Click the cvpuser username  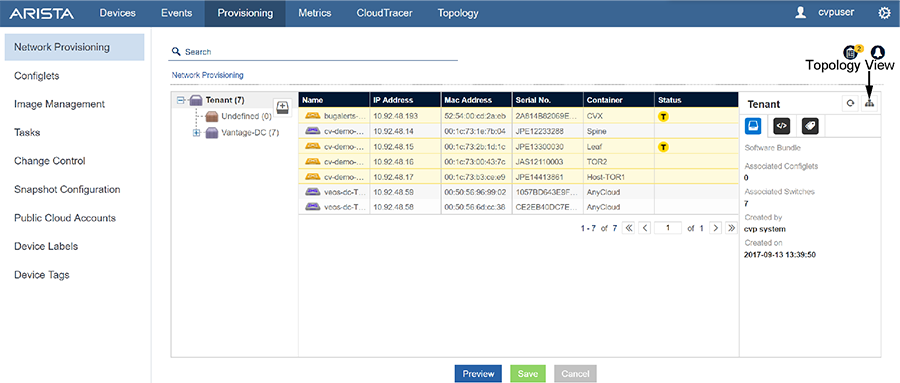(836, 13)
